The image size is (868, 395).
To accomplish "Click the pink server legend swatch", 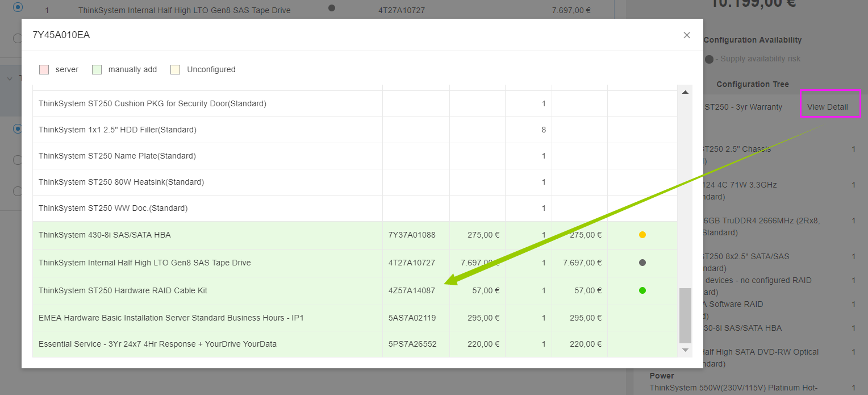I will tap(44, 69).
